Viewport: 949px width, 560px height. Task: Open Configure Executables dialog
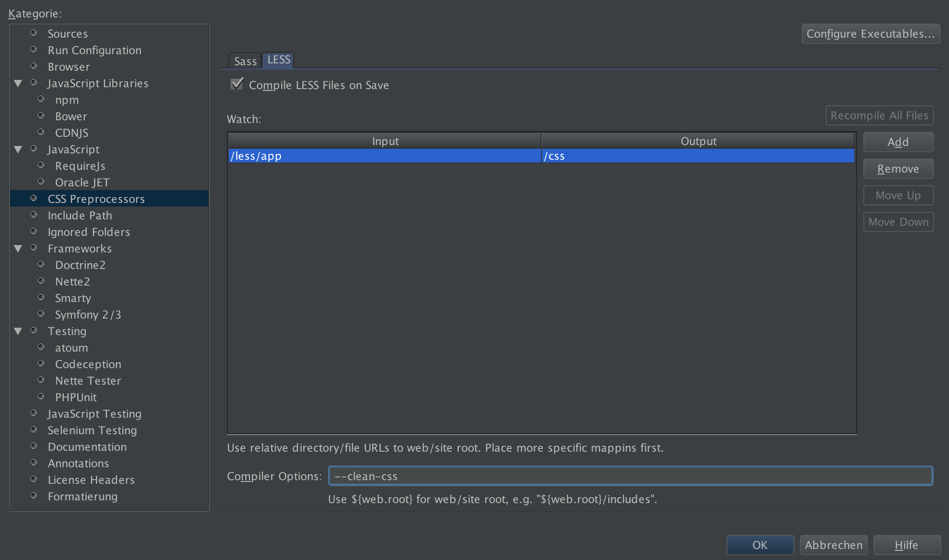tap(870, 34)
